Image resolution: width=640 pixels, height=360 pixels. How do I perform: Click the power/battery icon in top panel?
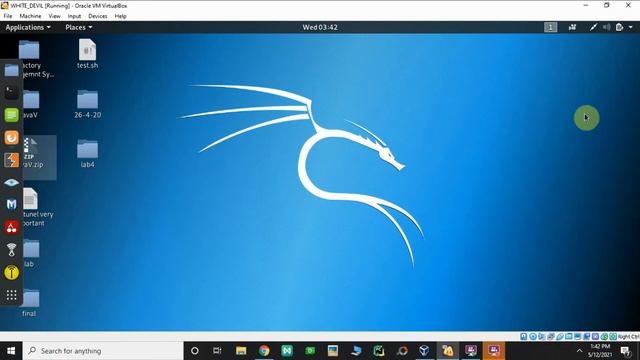point(620,27)
